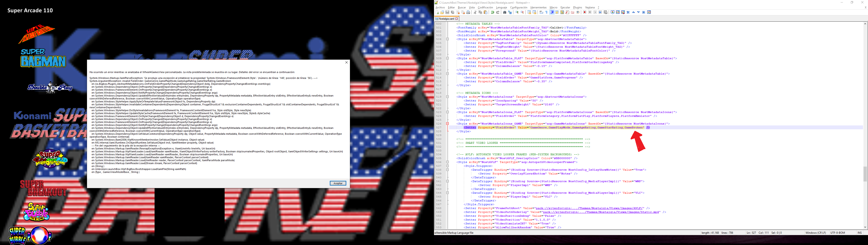Open the Herramientas menu
This screenshot has height=245, width=868.
coord(538,7)
